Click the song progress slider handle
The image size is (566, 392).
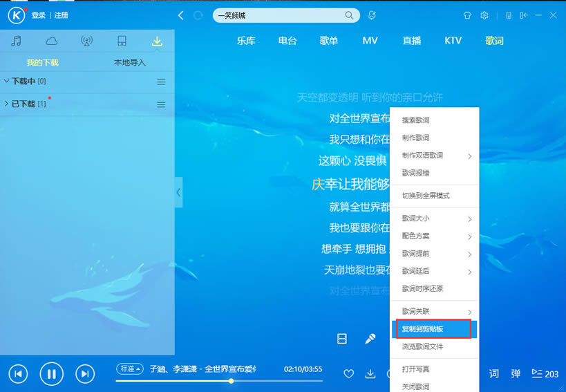(x=231, y=381)
